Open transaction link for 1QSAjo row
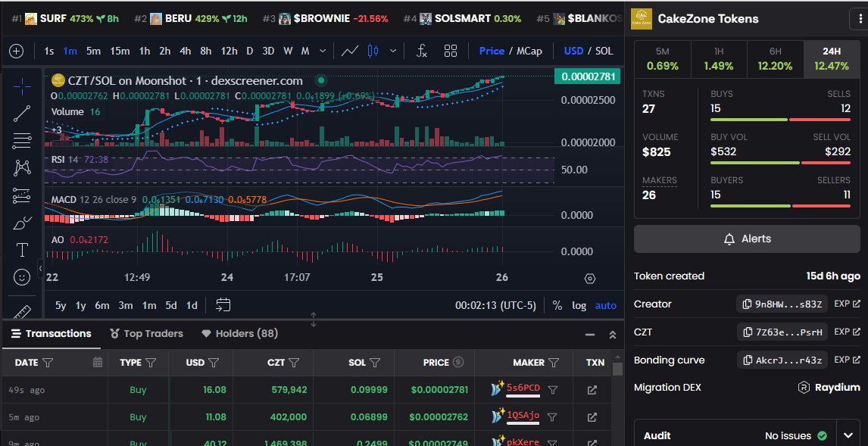 pos(592,417)
